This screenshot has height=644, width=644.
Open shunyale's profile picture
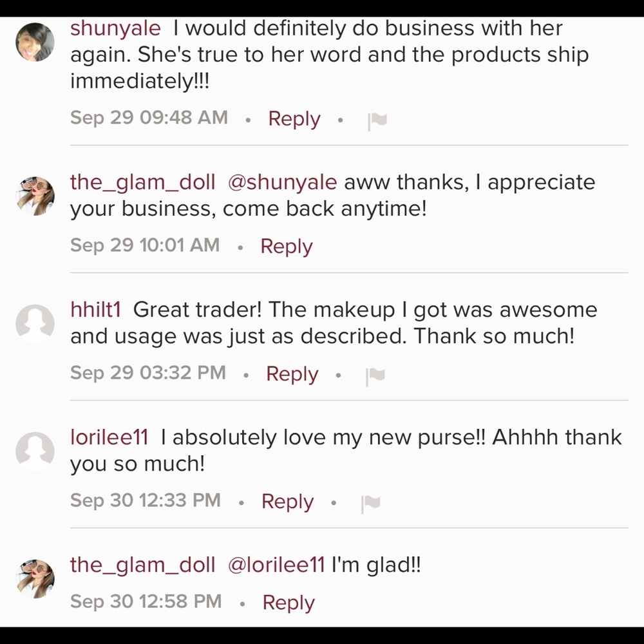(x=35, y=42)
